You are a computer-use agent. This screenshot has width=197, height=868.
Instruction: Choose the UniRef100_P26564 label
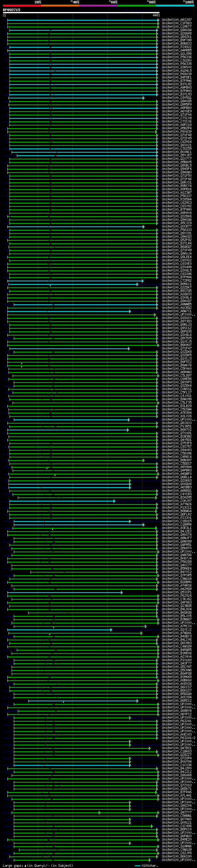tap(177, 199)
